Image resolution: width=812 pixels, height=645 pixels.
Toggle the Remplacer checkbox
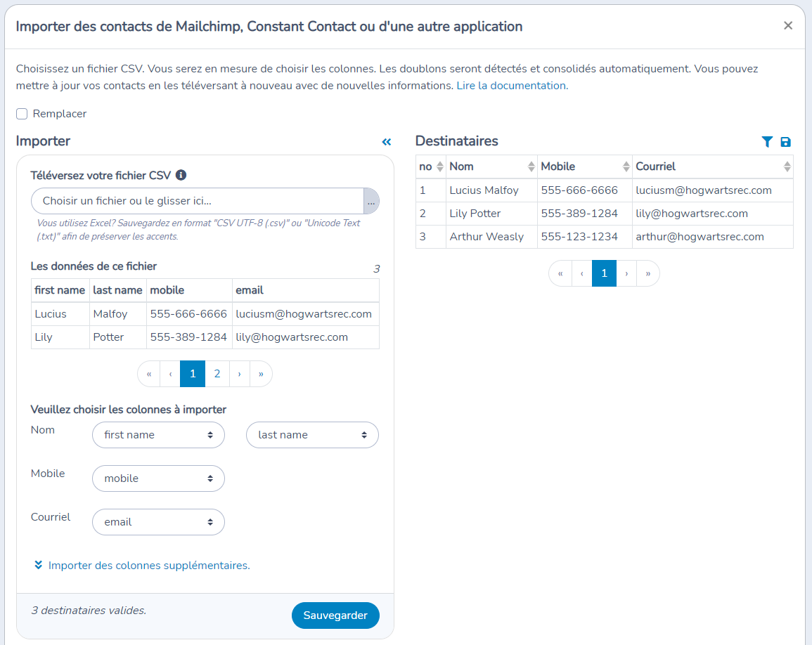coord(22,114)
